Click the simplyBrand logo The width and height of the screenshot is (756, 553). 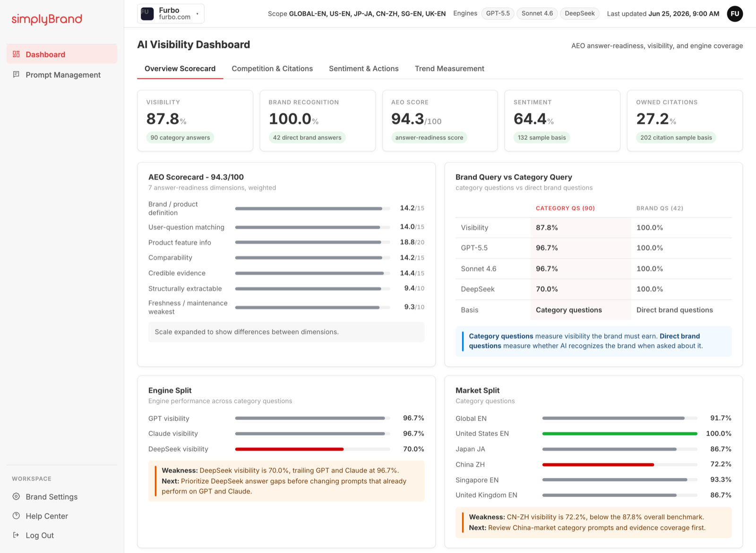[47, 19]
